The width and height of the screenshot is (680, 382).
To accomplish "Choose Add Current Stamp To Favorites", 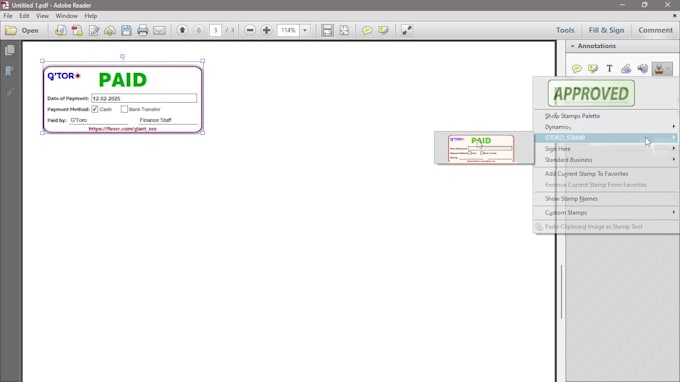I will (x=586, y=173).
